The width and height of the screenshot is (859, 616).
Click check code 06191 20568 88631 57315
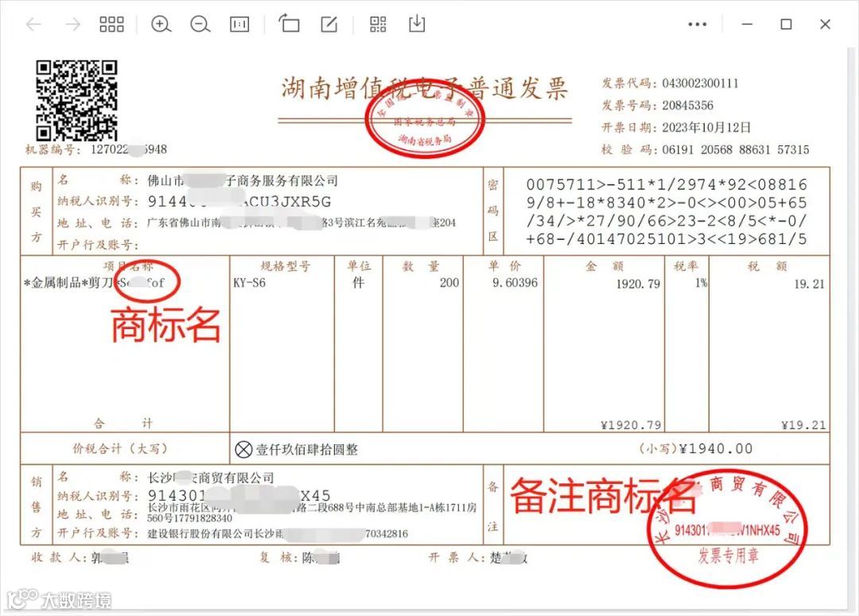click(736, 149)
